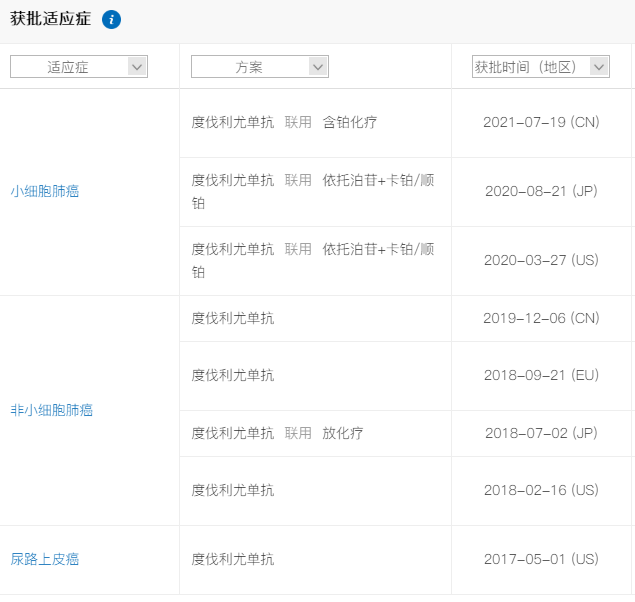Open the 获批时间（地区）filter dropdown
Screen dimensions: 635x602
541,67
